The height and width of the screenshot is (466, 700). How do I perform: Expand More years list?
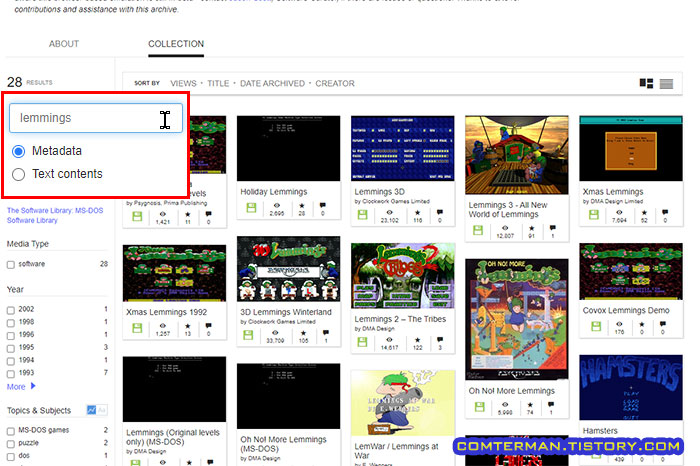click(21, 387)
